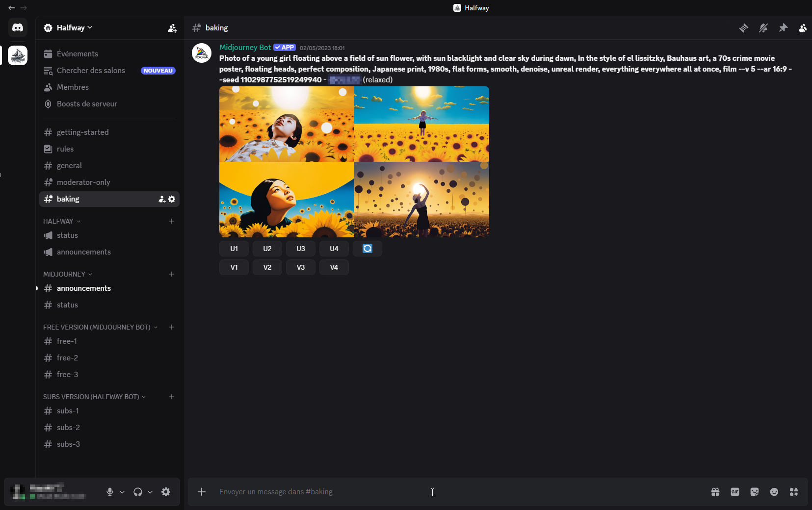The image size is (812, 510).
Task: Toggle notification settings bell in header
Action: (763, 28)
